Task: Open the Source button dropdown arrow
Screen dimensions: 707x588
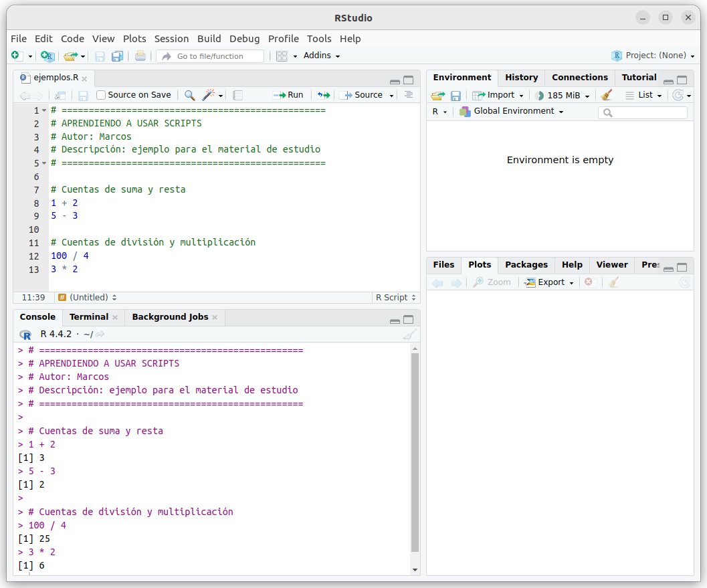Action: tap(391, 96)
